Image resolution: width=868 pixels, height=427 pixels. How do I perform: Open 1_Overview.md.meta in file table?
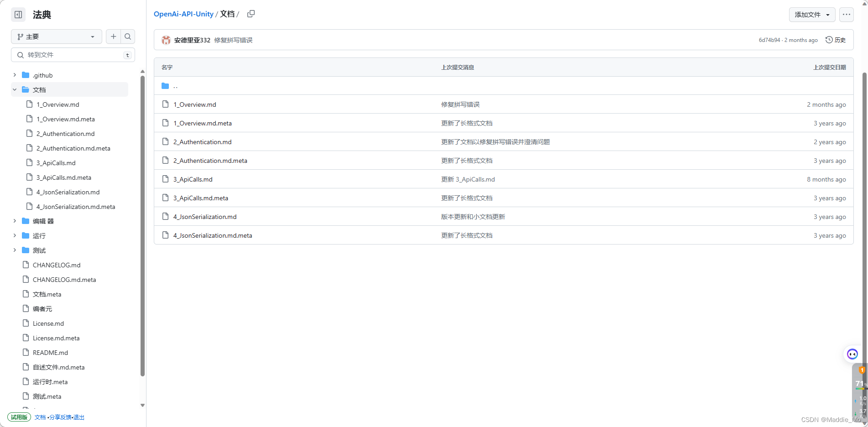point(203,123)
